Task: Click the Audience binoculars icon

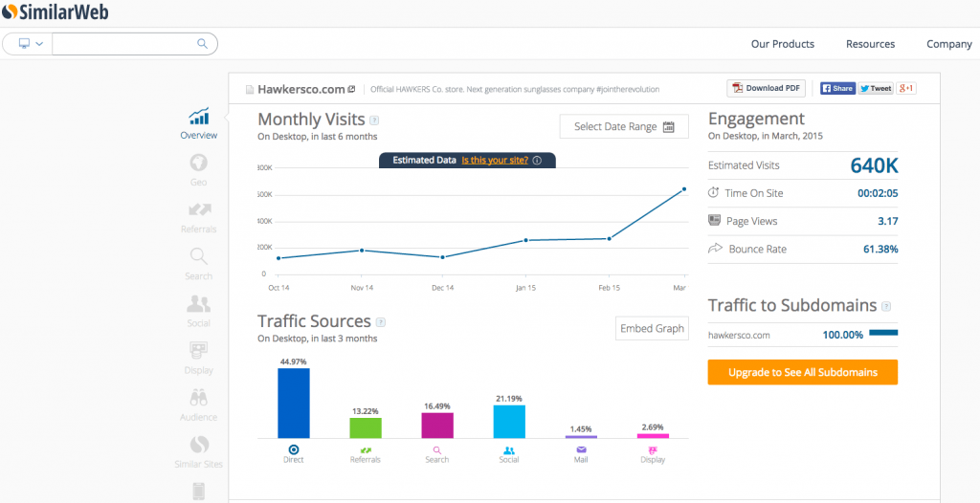Action: [199, 398]
